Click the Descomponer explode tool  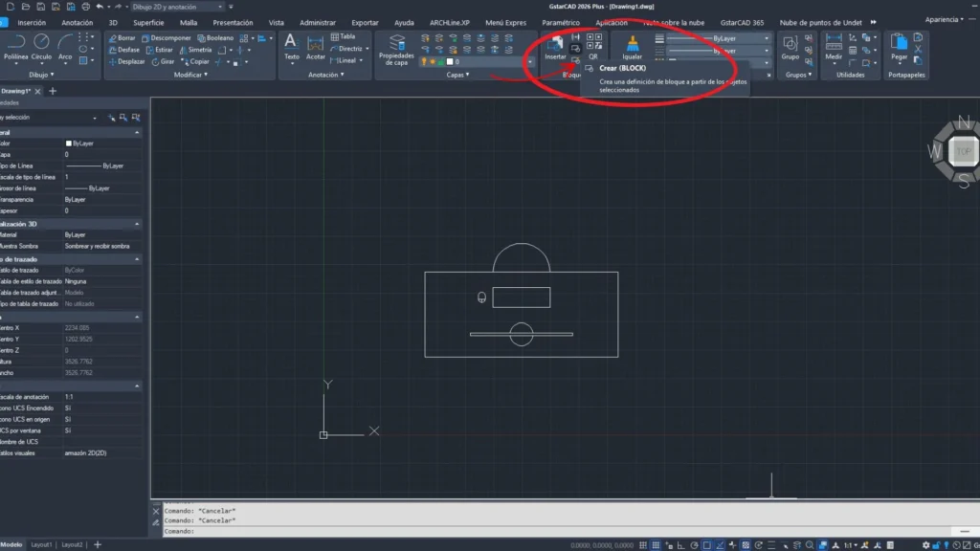[167, 38]
